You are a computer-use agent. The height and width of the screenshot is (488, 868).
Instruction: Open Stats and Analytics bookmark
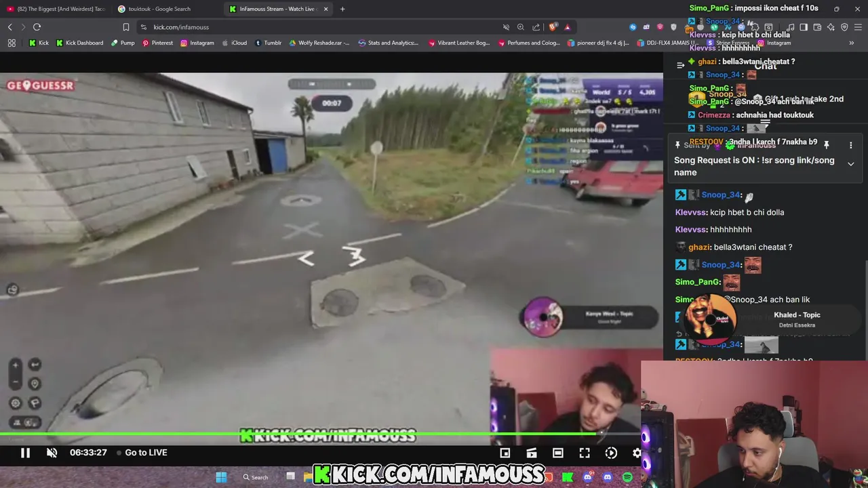[x=388, y=43]
